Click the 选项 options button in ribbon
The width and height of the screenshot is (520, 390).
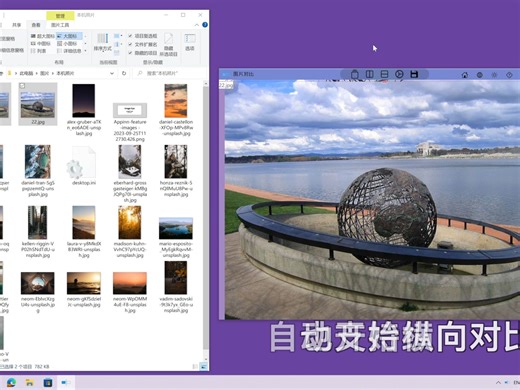(190, 42)
